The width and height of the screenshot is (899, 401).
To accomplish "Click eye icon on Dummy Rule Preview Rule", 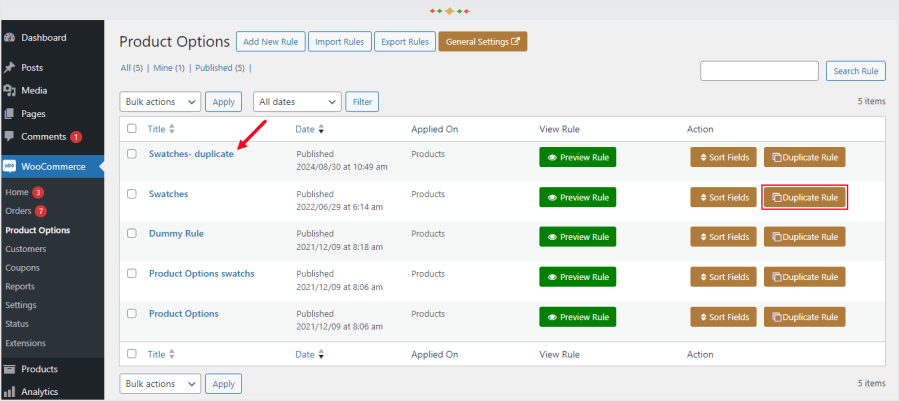I will (552, 237).
